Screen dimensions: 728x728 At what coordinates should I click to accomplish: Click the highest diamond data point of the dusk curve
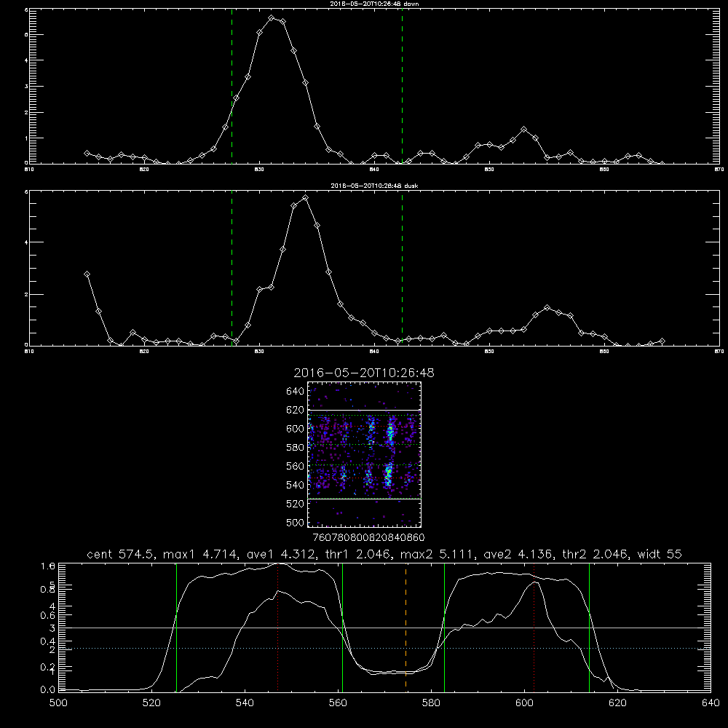pos(305,198)
